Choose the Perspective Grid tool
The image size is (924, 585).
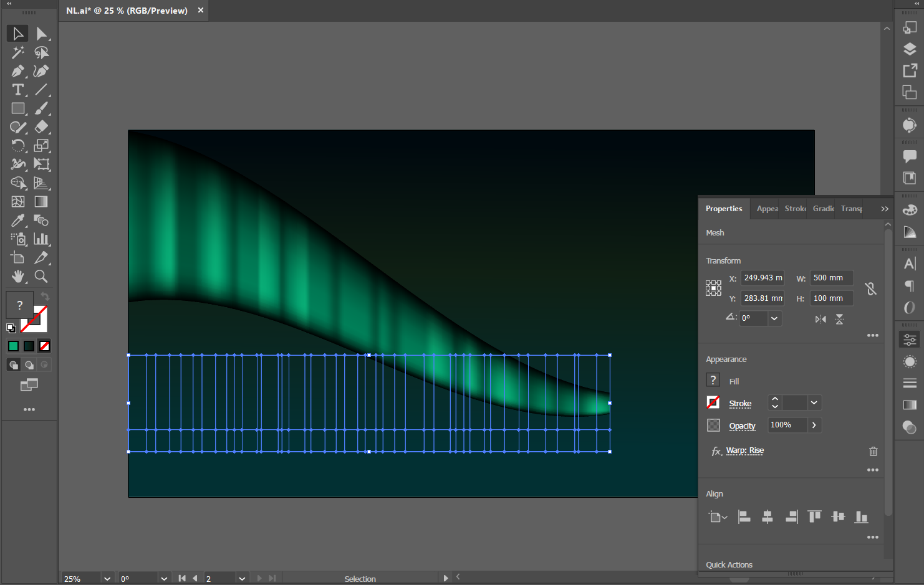point(41,183)
